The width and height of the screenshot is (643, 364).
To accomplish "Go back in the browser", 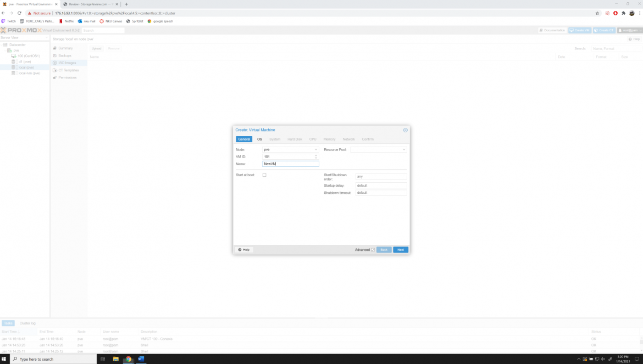I will coord(3,13).
